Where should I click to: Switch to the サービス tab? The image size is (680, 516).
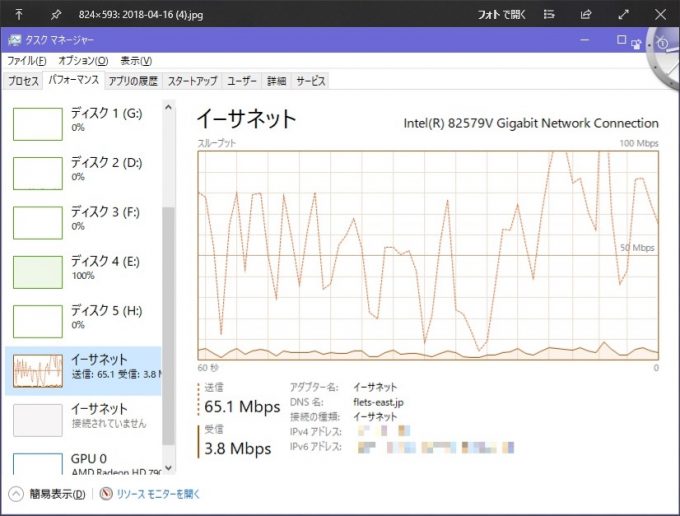click(x=311, y=81)
